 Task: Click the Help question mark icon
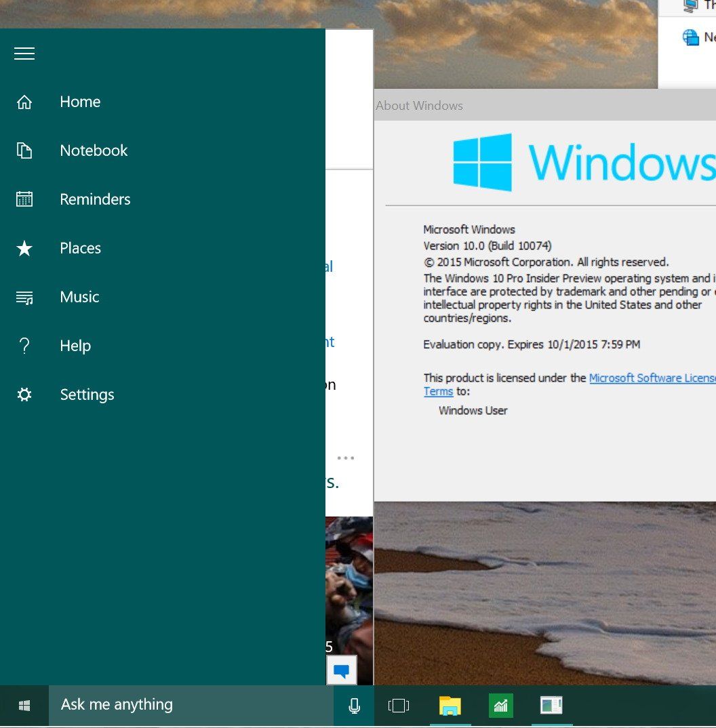24,346
